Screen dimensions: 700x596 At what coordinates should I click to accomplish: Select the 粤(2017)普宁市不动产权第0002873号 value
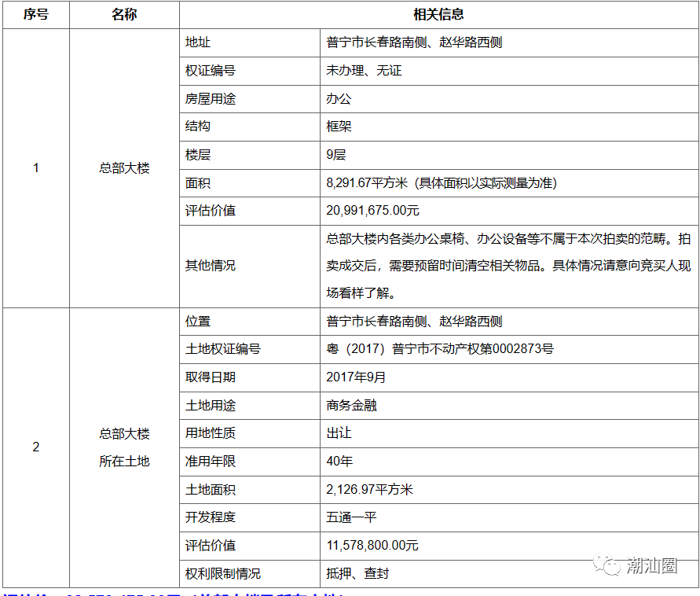440,349
